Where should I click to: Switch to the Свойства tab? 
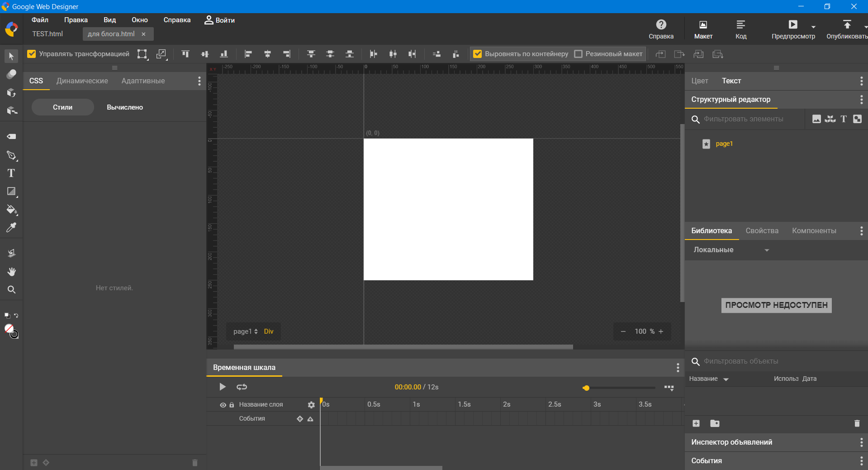[762, 230]
